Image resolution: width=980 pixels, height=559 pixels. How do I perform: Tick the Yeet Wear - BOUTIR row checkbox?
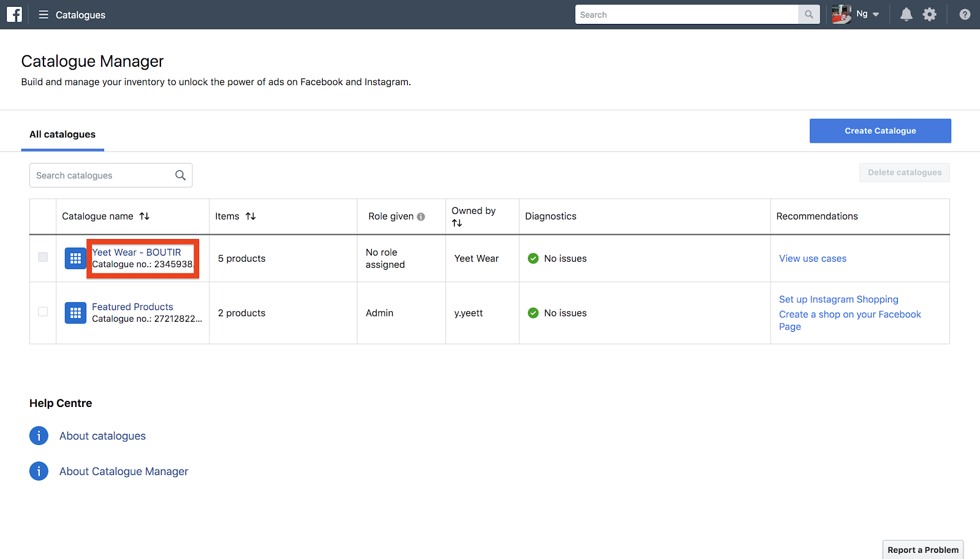coord(43,257)
